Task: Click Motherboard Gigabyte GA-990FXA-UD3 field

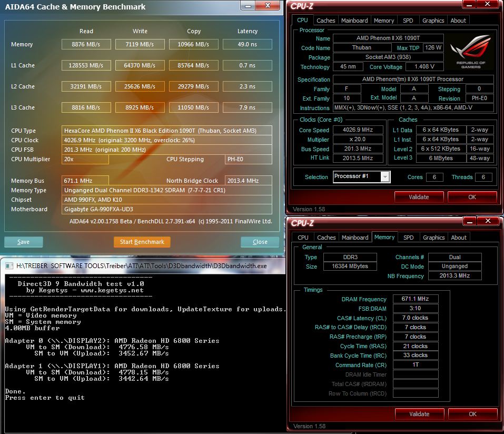Action: click(x=167, y=209)
